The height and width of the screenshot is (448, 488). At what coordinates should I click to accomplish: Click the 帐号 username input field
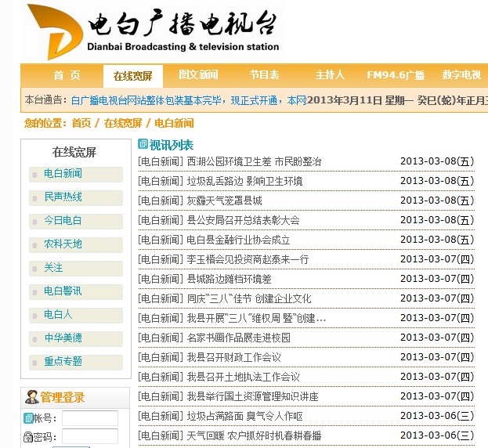(x=89, y=418)
